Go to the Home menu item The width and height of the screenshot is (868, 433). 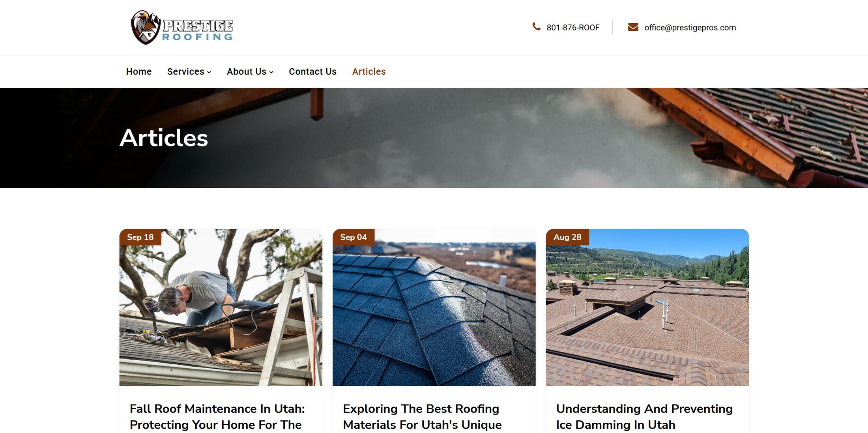(x=139, y=71)
